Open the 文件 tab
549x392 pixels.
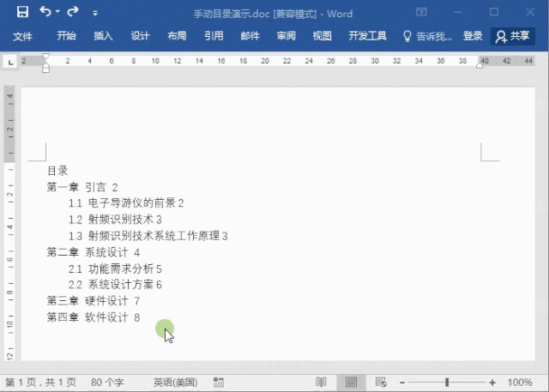click(23, 36)
